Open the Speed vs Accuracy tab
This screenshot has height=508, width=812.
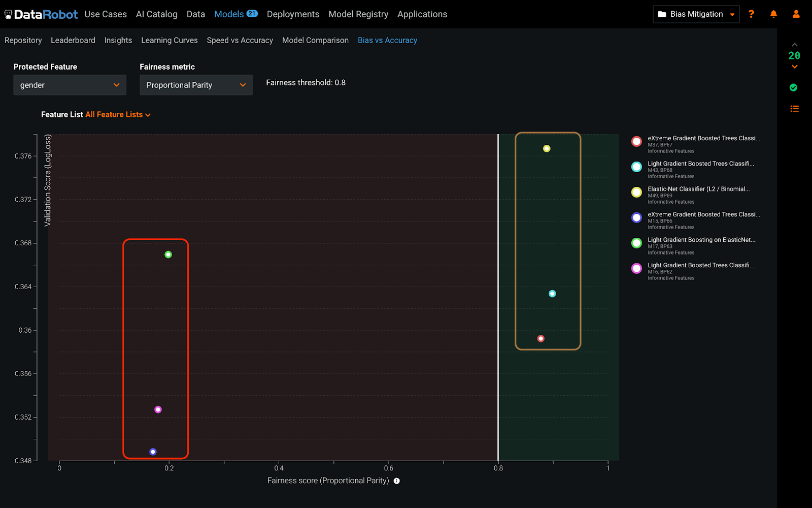240,40
